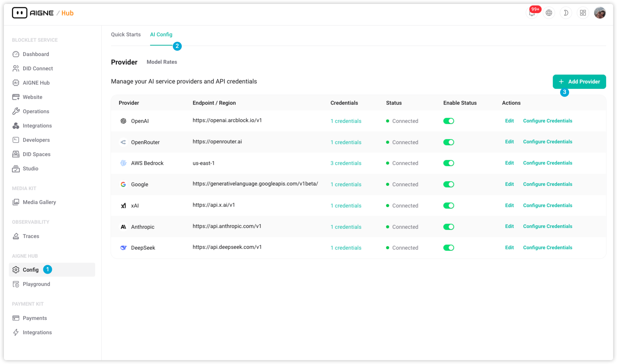Configure Credentials for Google provider
The width and height of the screenshot is (617, 364).
547,185
